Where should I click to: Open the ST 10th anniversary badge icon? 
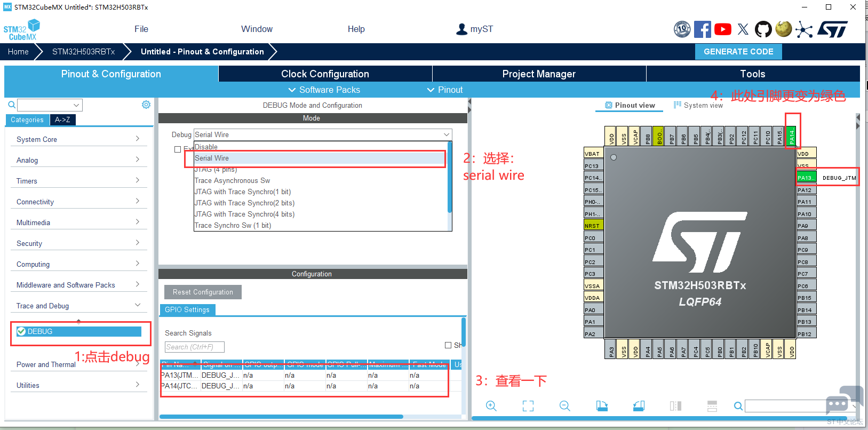pos(682,29)
